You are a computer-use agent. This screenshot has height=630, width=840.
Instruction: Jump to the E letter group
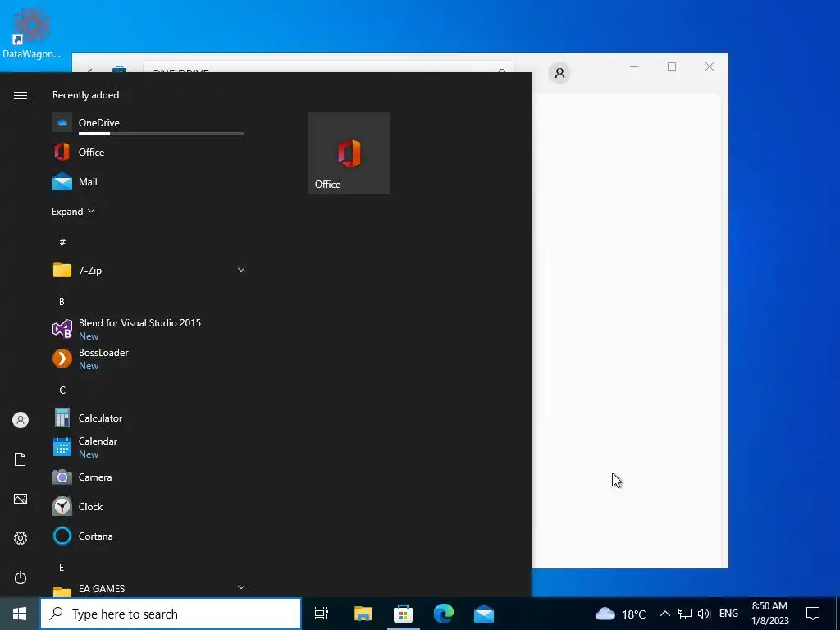(62, 568)
